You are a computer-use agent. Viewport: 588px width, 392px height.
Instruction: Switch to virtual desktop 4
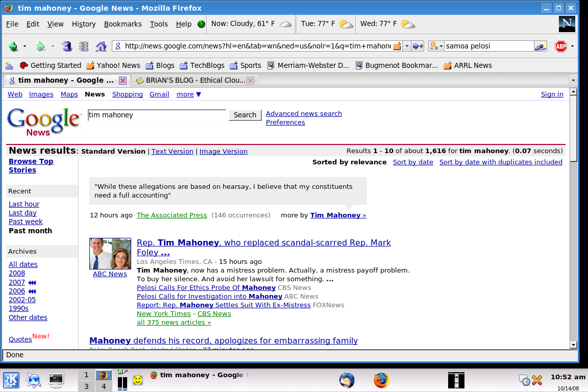[x=104, y=386]
